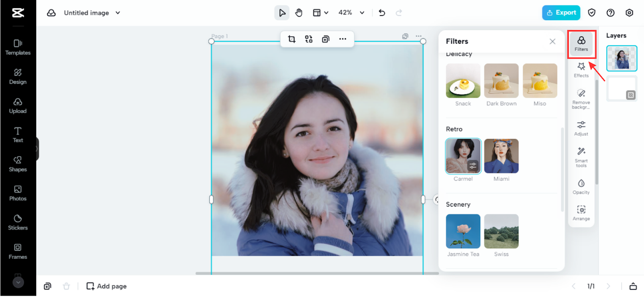This screenshot has width=644, height=299.
Task: Open the Filters tool in right toolbar
Action: [582, 44]
